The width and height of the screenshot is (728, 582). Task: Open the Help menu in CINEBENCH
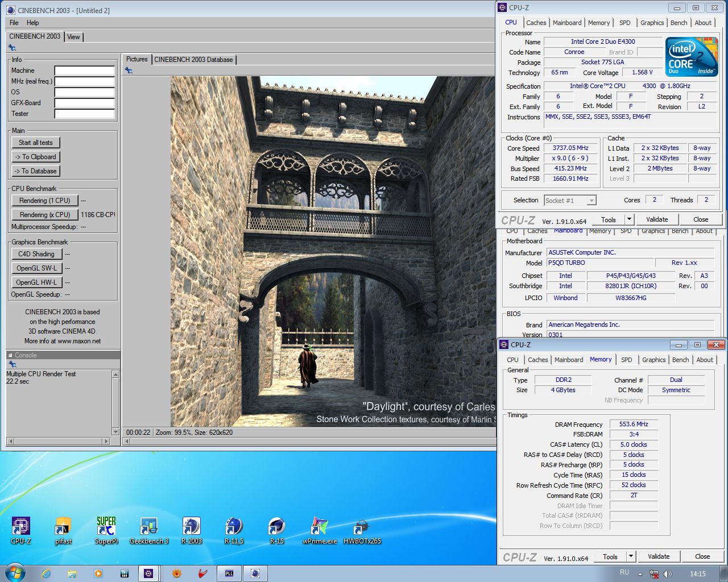pos(32,23)
